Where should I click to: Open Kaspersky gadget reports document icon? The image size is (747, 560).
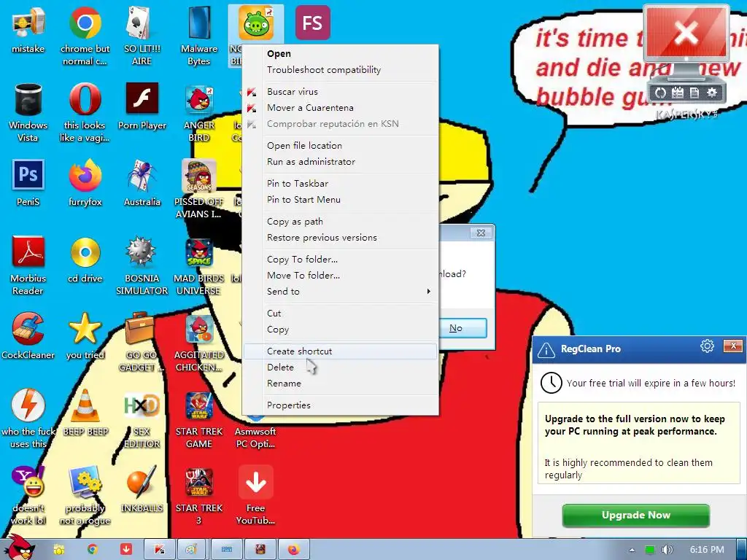pyautogui.click(x=694, y=93)
